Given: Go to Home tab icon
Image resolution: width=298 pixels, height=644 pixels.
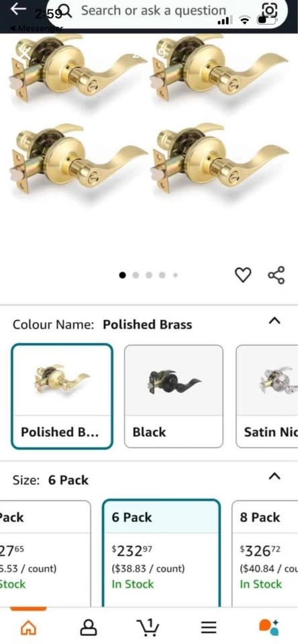Looking at the screenshot, I should coord(28,627).
